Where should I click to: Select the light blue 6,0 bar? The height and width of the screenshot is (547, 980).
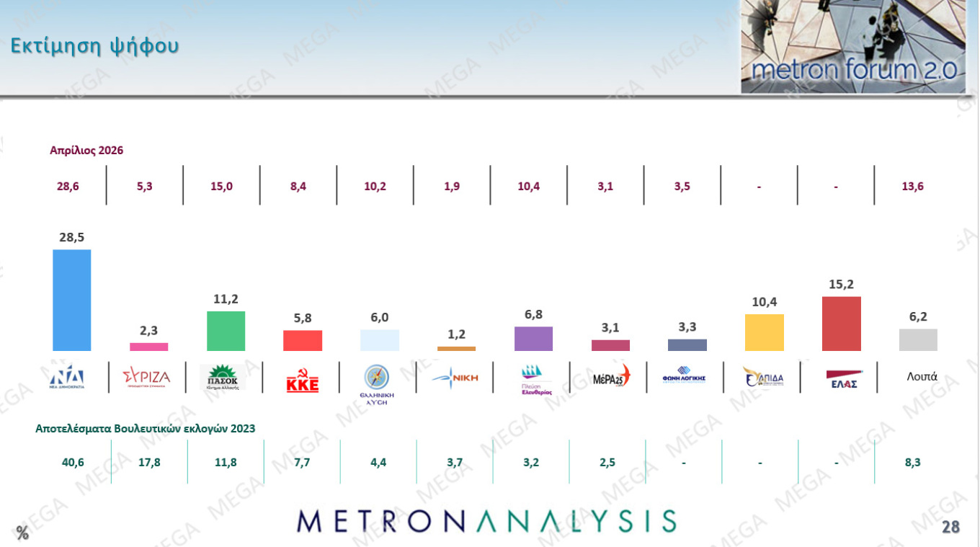[x=380, y=340]
